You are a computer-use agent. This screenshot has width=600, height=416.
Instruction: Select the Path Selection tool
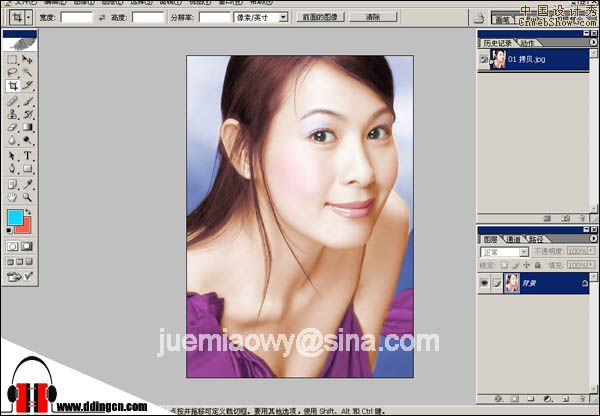pyautogui.click(x=12, y=155)
